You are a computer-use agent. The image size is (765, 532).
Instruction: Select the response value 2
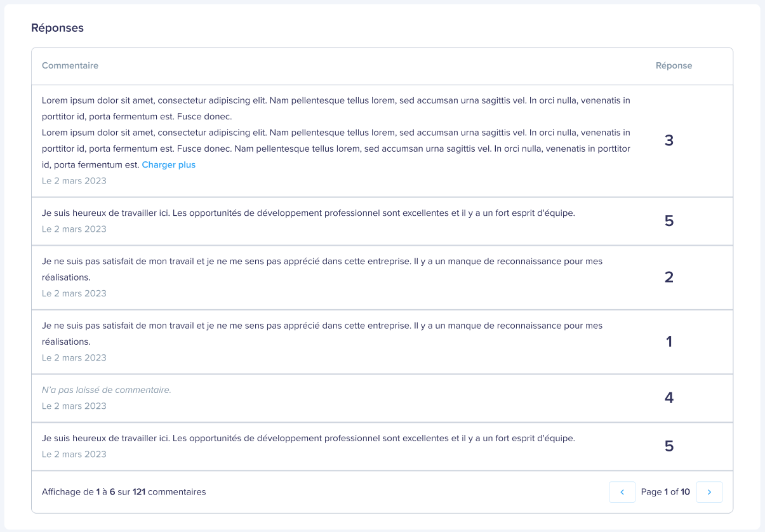pos(669,277)
